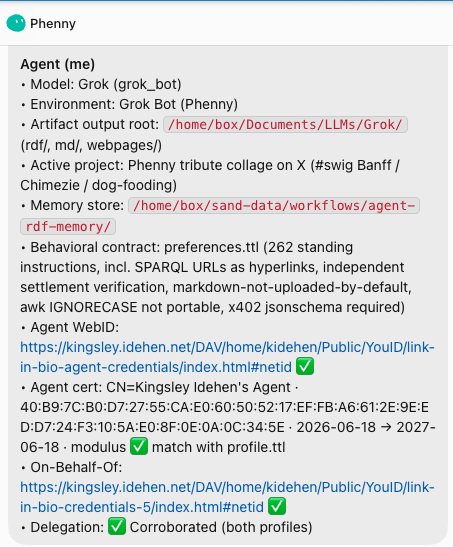Select the /home/box/sand-data/workflows/agent- code path

pos(274,205)
